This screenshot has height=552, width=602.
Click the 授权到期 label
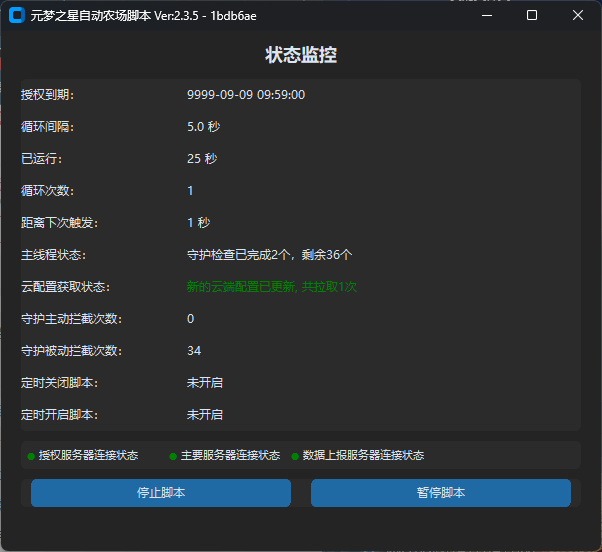click(x=47, y=95)
